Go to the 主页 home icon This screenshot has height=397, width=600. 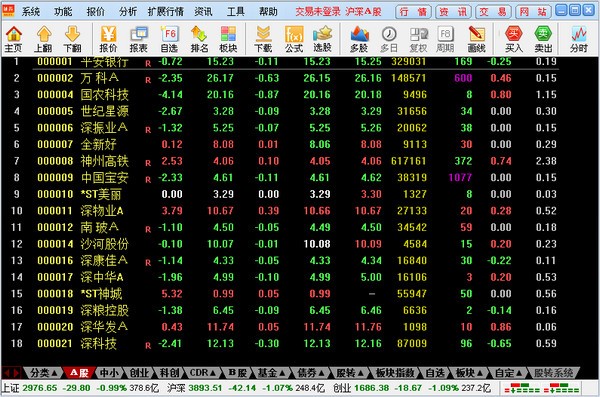click(x=14, y=39)
